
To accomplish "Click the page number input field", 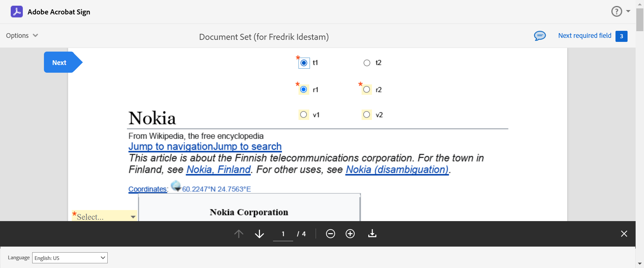I will coord(283,234).
